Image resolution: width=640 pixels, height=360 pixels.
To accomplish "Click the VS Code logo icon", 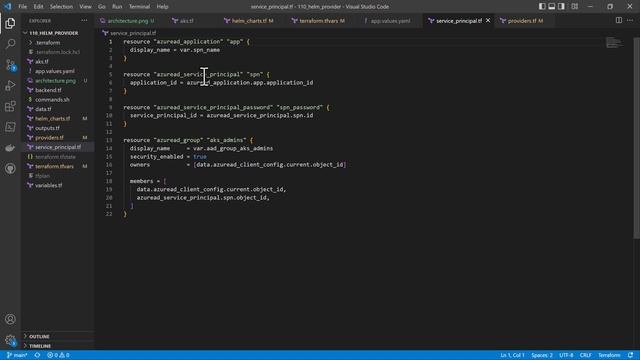I will (8, 7).
